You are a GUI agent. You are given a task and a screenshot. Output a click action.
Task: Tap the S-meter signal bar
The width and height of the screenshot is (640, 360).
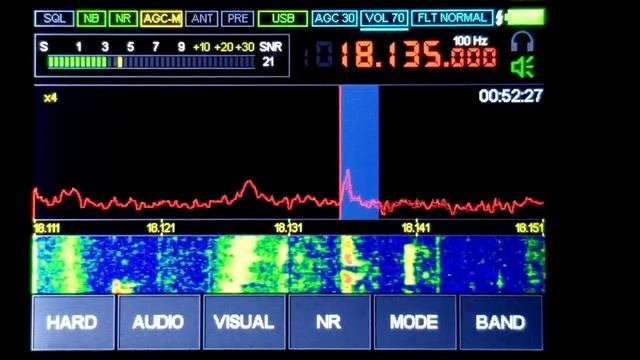pyautogui.click(x=151, y=62)
